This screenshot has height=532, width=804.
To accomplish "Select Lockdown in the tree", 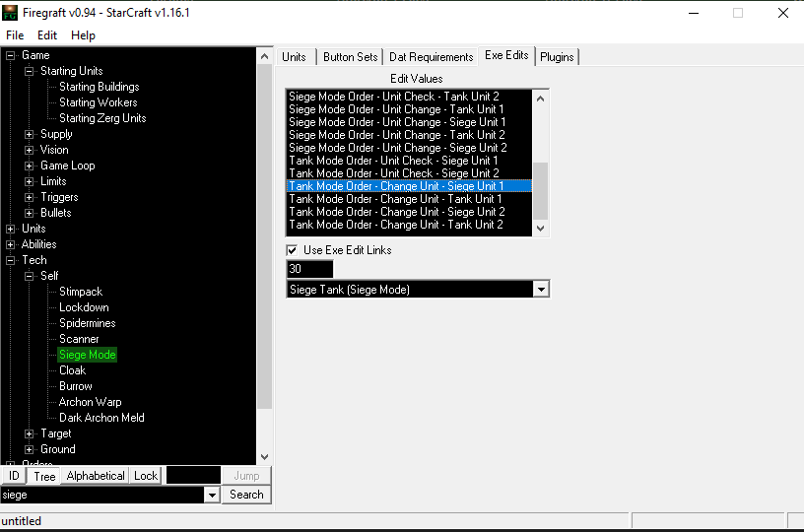I will click(x=84, y=307).
